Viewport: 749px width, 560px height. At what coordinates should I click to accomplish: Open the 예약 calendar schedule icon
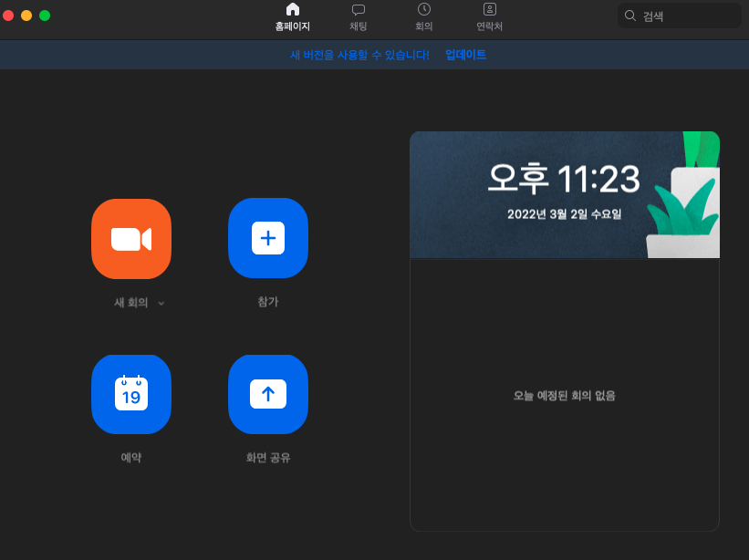point(131,394)
